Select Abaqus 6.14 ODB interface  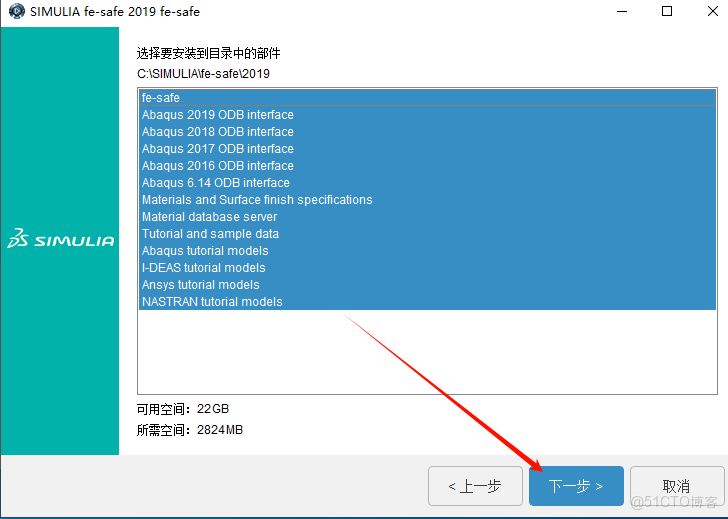tap(427, 183)
